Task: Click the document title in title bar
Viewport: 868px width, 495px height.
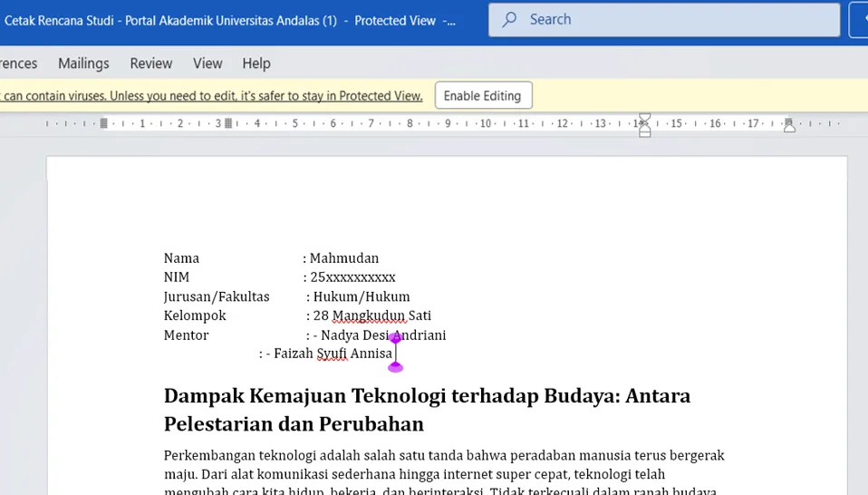Action: click(x=230, y=21)
